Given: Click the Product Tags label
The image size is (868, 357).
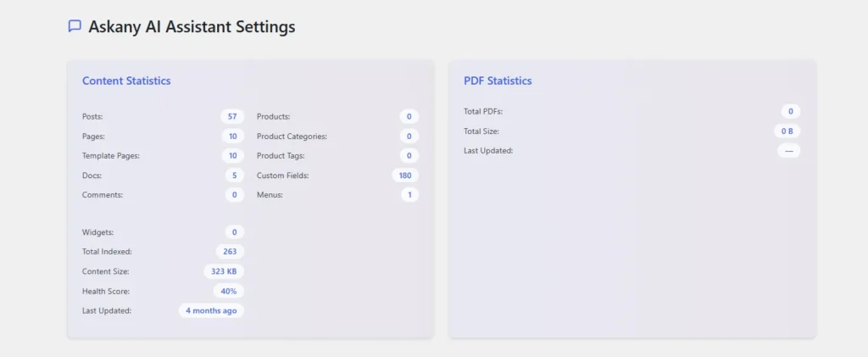Looking at the screenshot, I should [281, 155].
